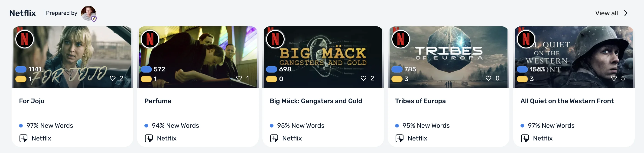Open the Perfume title link
The width and height of the screenshot is (644, 153).
point(158,101)
